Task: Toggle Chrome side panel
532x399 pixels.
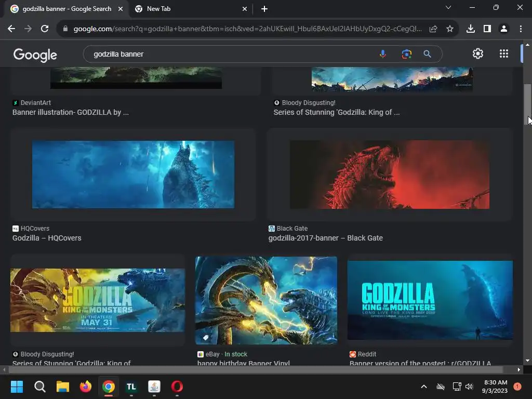Action: [487, 29]
